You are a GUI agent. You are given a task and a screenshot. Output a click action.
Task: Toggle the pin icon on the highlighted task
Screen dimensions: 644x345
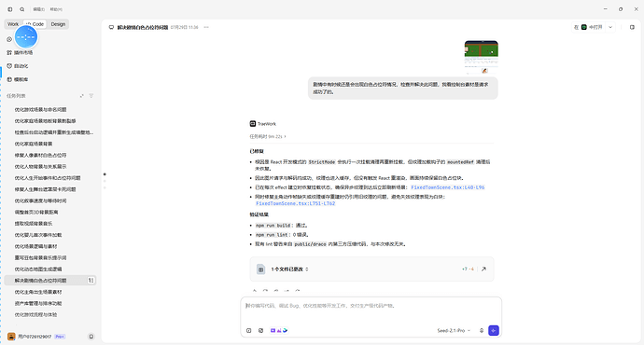coord(91,281)
